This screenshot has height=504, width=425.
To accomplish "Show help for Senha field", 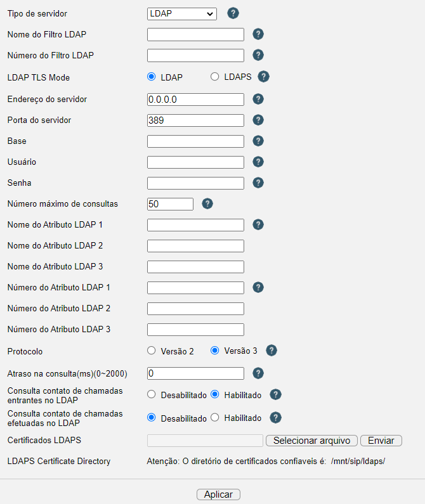I will (258, 183).
